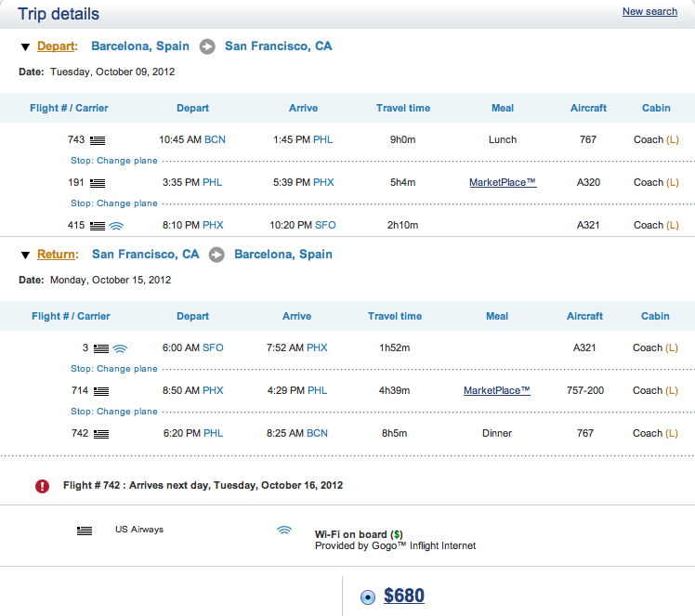This screenshot has height=616, width=695.
Task: Select the $680 fare radio button
Action: (367, 596)
